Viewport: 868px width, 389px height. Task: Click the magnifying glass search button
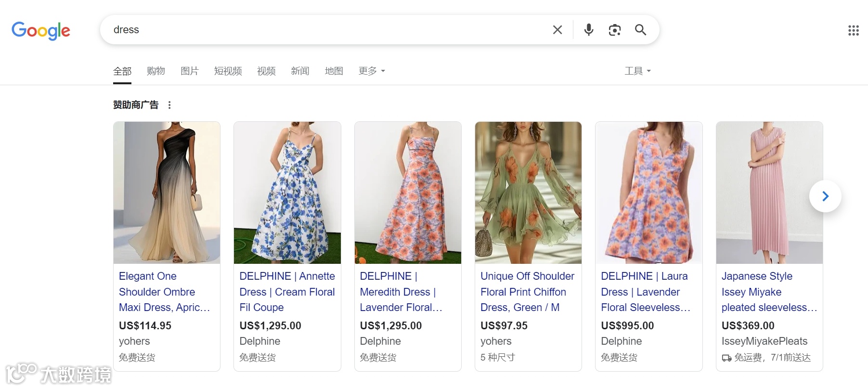[640, 30]
